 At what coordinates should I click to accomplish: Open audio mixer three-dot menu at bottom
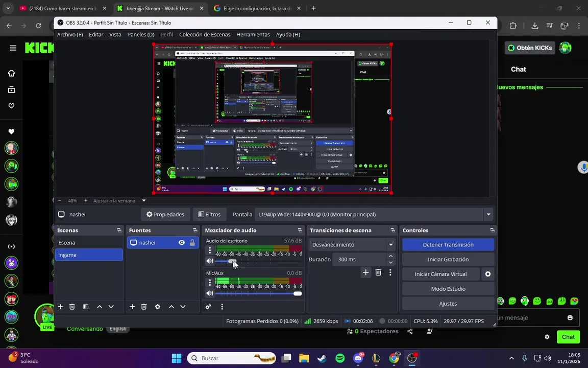222,307
